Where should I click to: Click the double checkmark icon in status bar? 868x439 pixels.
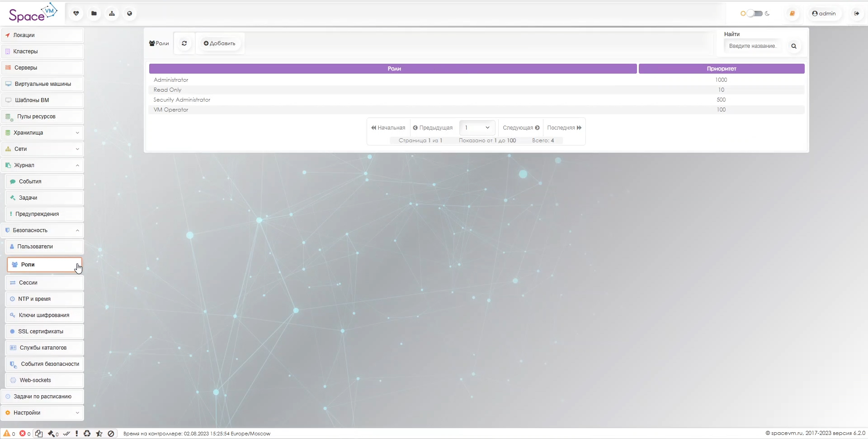click(x=66, y=434)
